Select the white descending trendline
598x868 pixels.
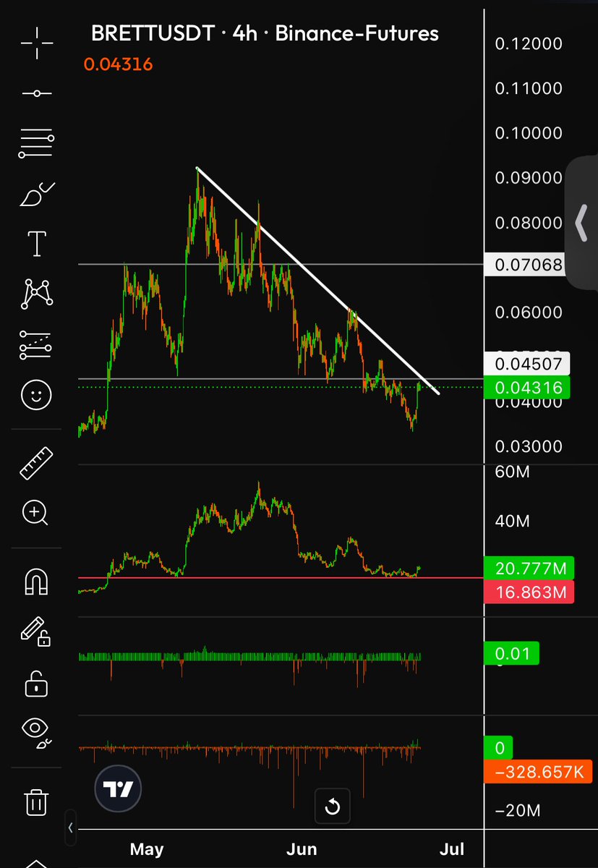[318, 281]
